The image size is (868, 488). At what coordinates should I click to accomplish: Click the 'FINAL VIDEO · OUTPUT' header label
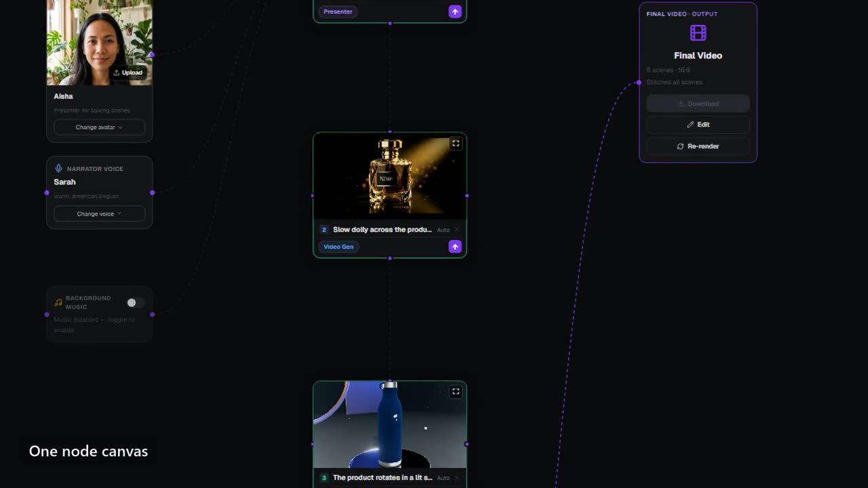pos(682,14)
